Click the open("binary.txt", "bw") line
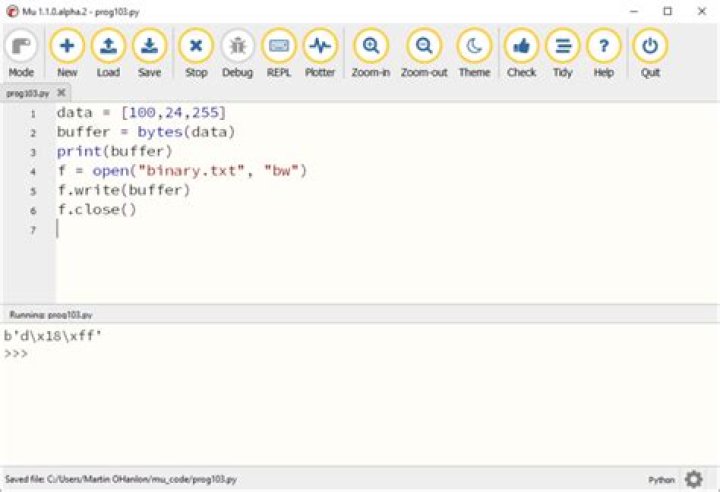This screenshot has height=492, width=720. [182, 171]
